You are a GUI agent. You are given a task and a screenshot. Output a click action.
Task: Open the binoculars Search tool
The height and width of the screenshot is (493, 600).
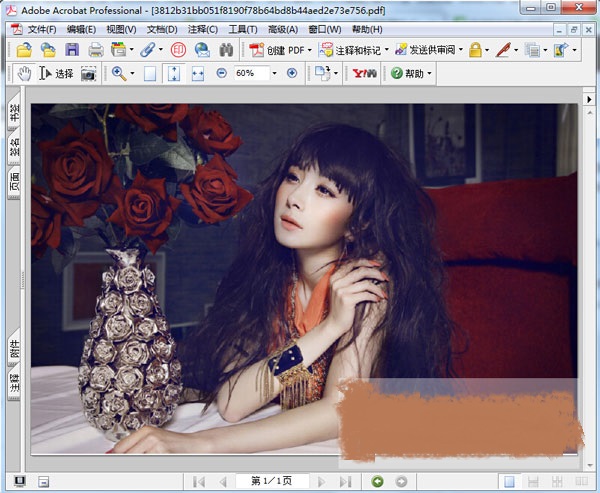tap(226, 49)
